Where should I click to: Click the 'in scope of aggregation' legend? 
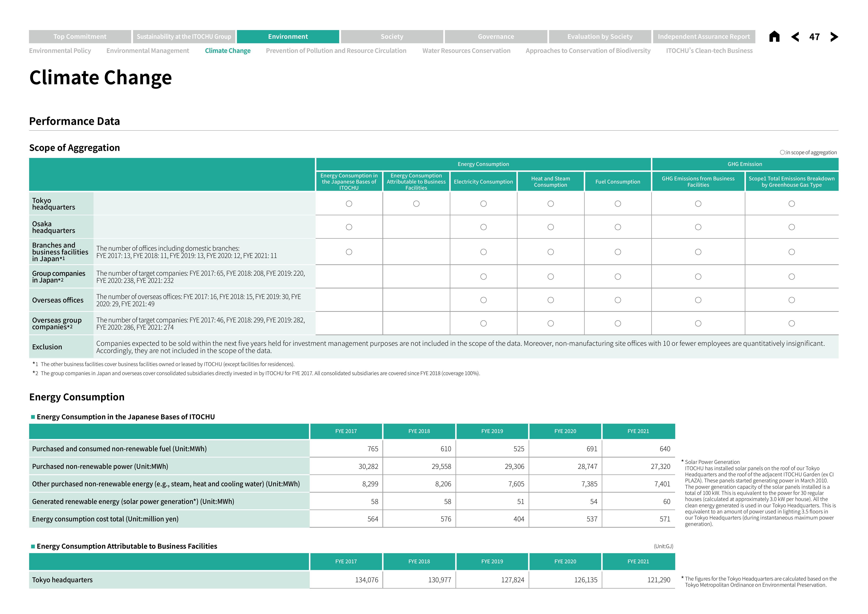[x=808, y=152]
